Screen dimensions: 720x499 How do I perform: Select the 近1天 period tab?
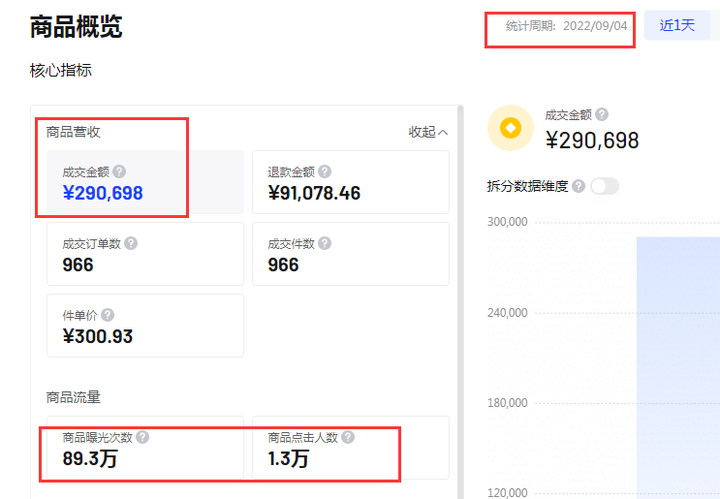677,25
